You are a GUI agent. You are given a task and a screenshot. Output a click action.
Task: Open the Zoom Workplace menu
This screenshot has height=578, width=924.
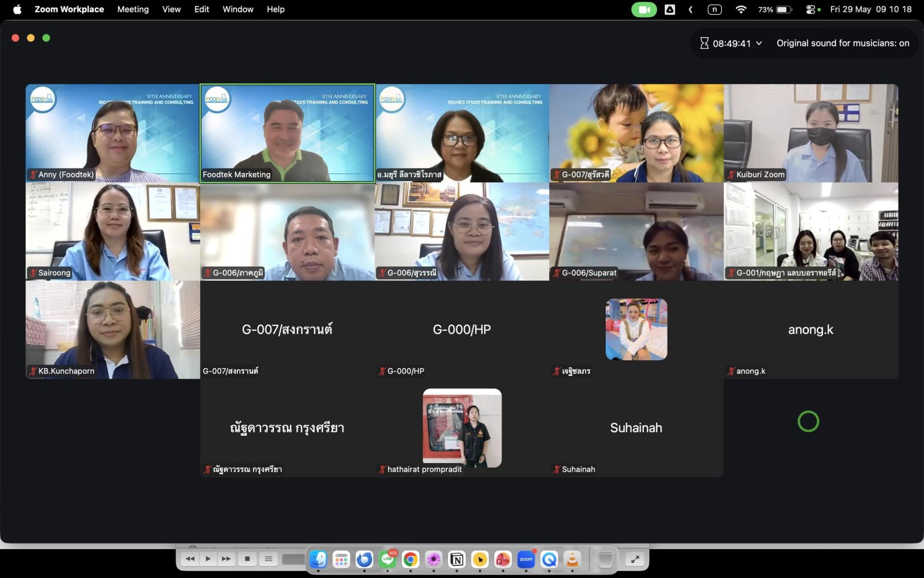point(69,9)
